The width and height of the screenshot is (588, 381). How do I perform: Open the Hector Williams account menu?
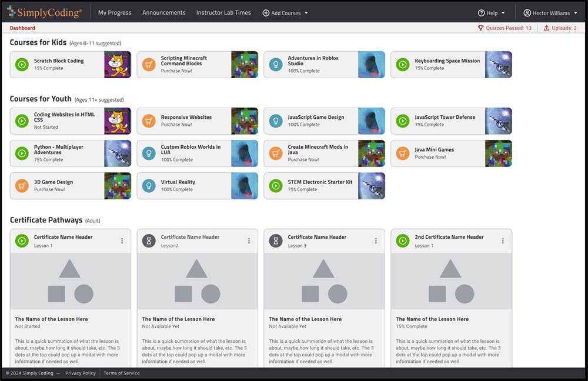click(550, 13)
